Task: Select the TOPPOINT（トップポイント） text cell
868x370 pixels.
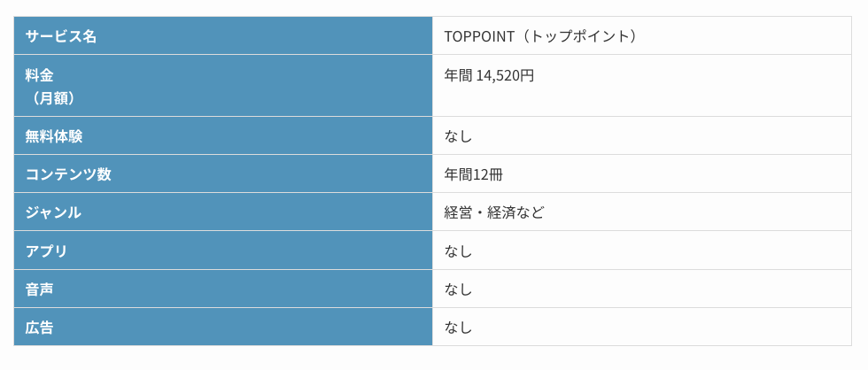Action: (641, 36)
